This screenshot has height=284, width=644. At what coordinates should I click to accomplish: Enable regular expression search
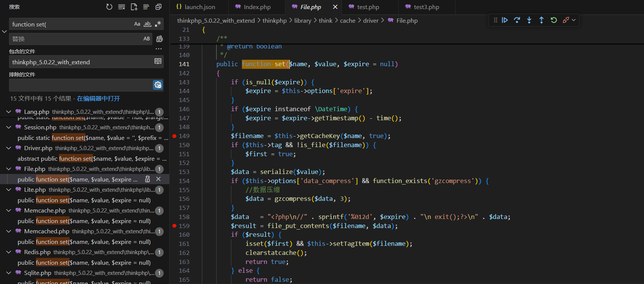(158, 24)
